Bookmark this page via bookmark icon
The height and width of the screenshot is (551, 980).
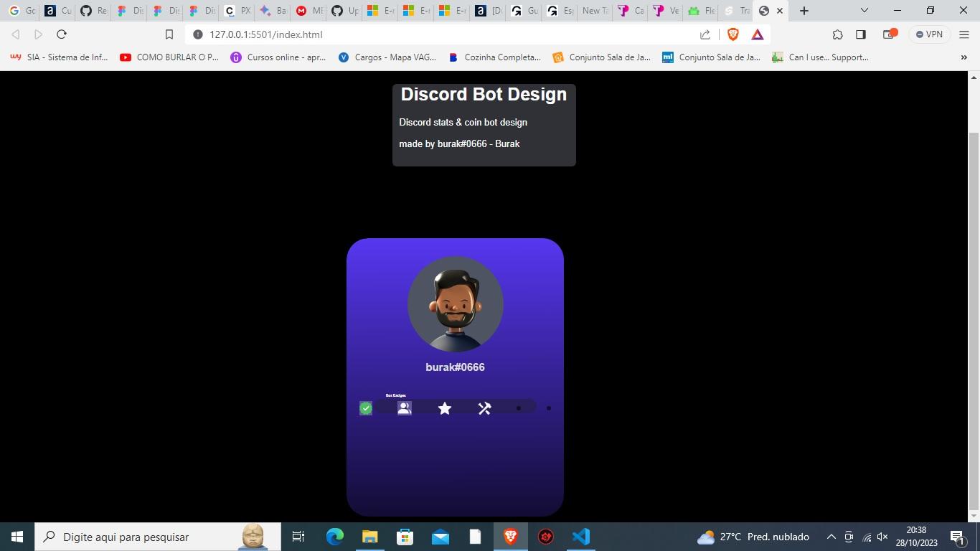(x=169, y=34)
